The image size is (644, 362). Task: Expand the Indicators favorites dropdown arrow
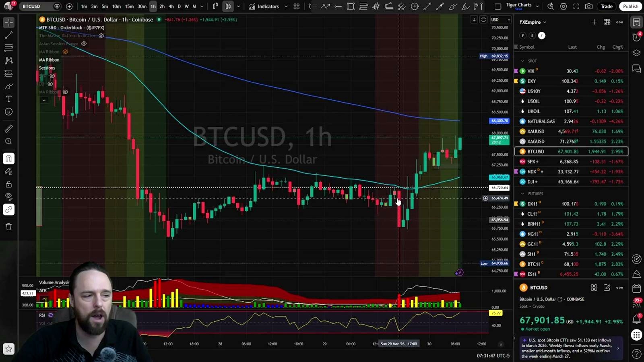coord(286,6)
